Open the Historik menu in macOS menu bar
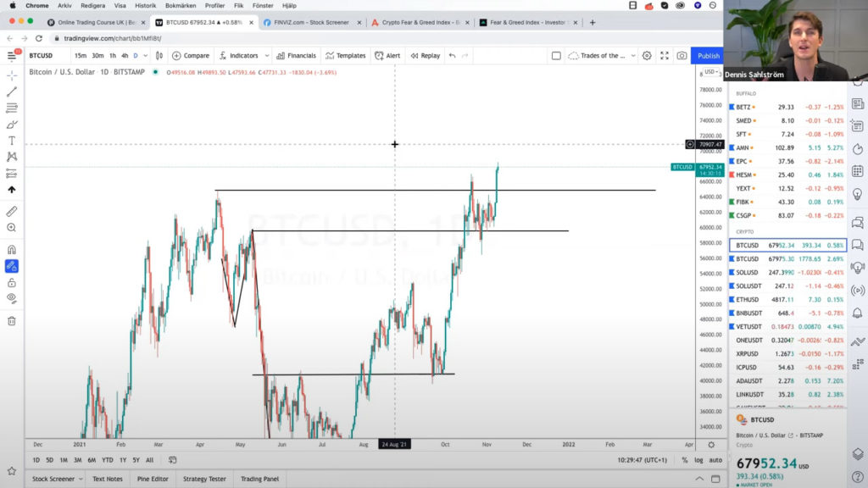868x488 pixels. click(x=146, y=6)
